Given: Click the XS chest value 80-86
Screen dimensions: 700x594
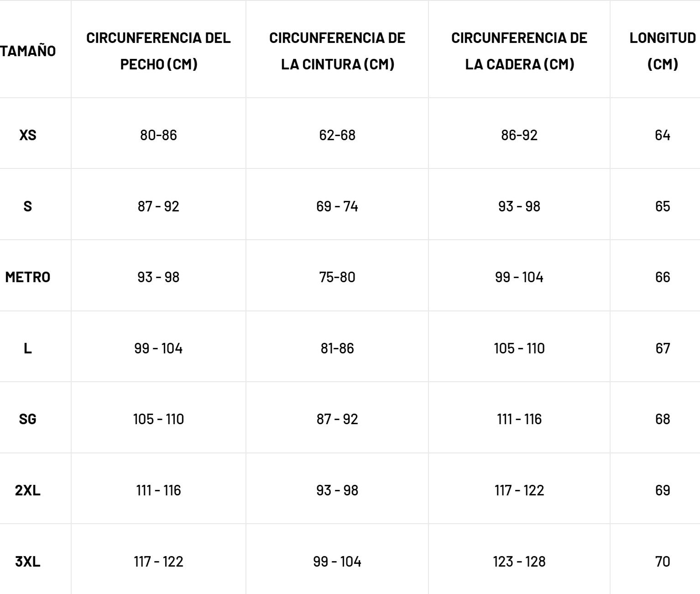Looking at the screenshot, I should click(158, 135).
